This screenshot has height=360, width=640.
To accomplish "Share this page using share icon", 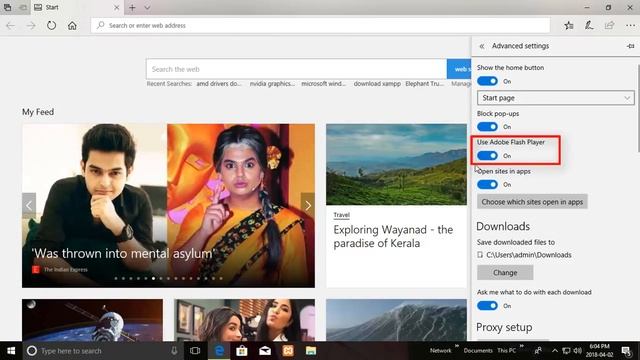I will (x=609, y=25).
